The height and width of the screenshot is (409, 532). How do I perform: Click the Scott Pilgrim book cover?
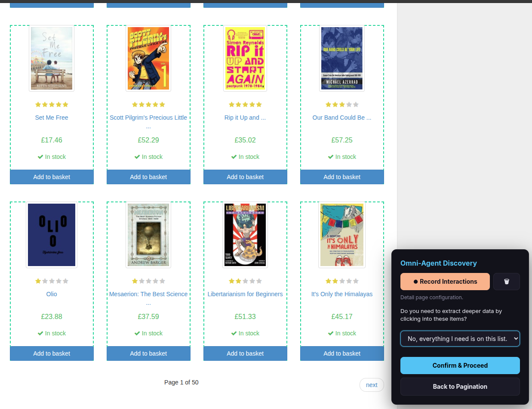[148, 58]
